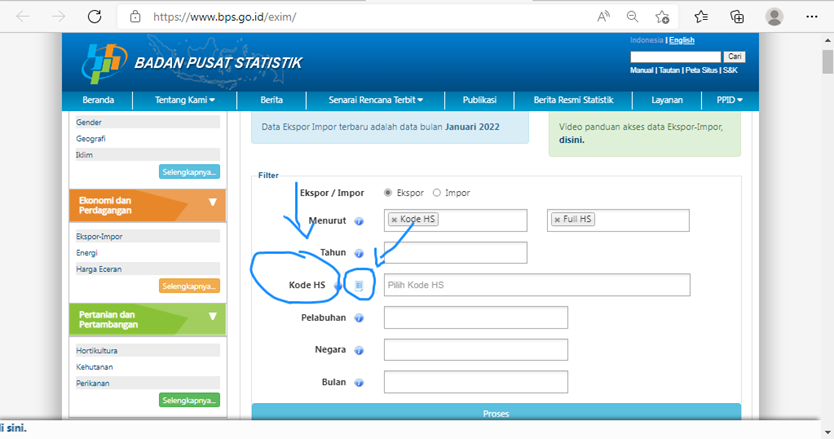Viewport: 834px width, 439px height.
Task: Expand Senarai Rencana Terbit menu
Action: point(376,100)
